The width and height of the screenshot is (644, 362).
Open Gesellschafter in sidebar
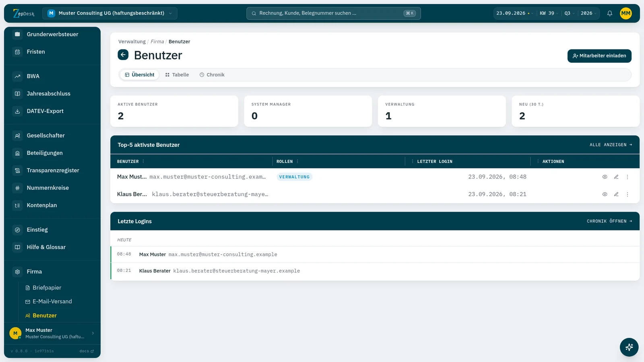pyautogui.click(x=52, y=136)
